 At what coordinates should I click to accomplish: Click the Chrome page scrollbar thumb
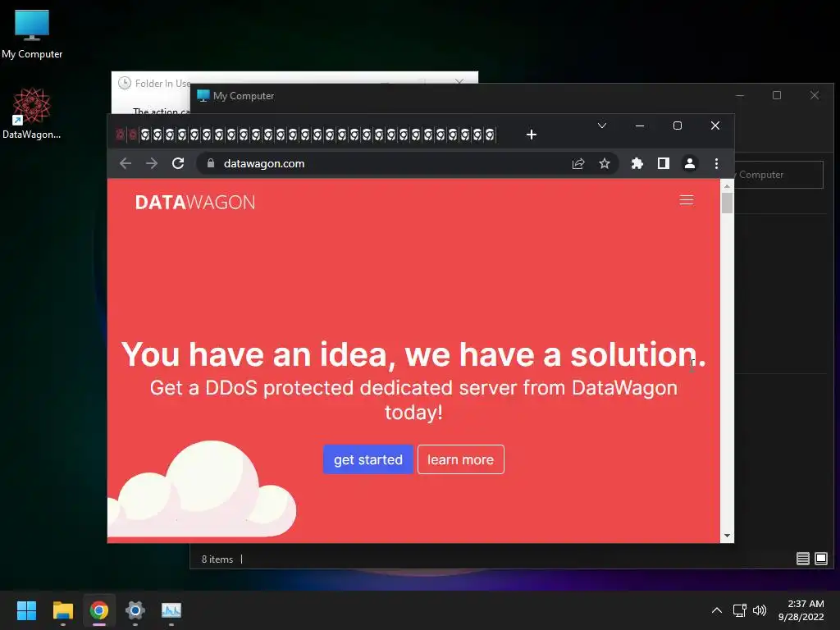pos(727,203)
